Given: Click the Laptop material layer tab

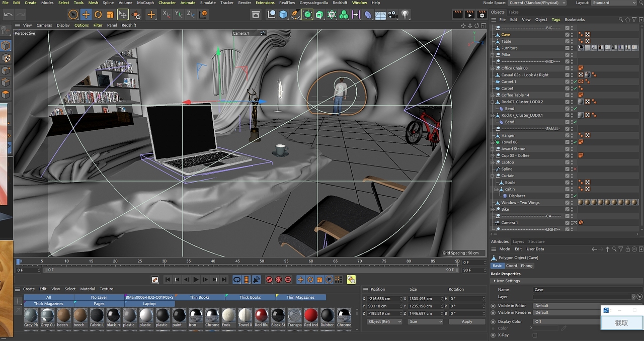Looking at the screenshot, I should [x=149, y=304].
